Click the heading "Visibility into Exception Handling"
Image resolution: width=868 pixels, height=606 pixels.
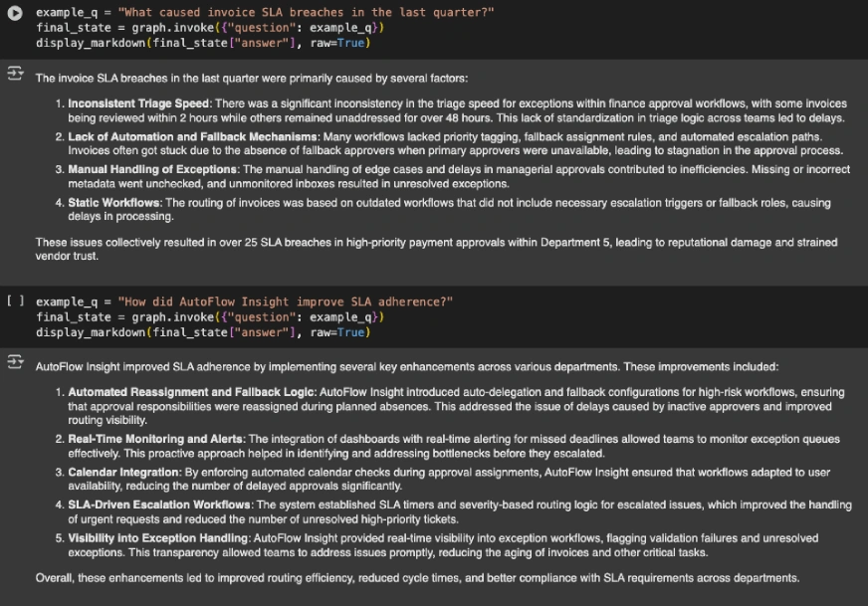point(157,538)
